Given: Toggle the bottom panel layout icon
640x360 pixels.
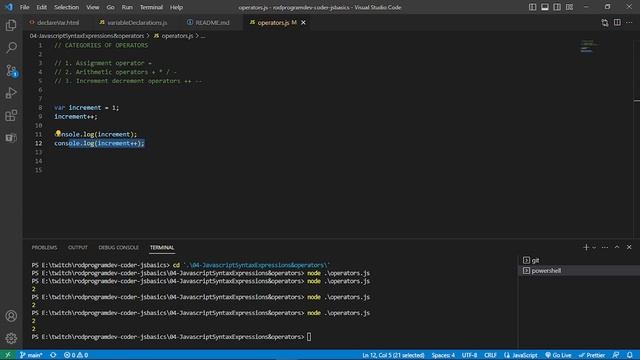Looking at the screenshot, I should (x=544, y=7).
